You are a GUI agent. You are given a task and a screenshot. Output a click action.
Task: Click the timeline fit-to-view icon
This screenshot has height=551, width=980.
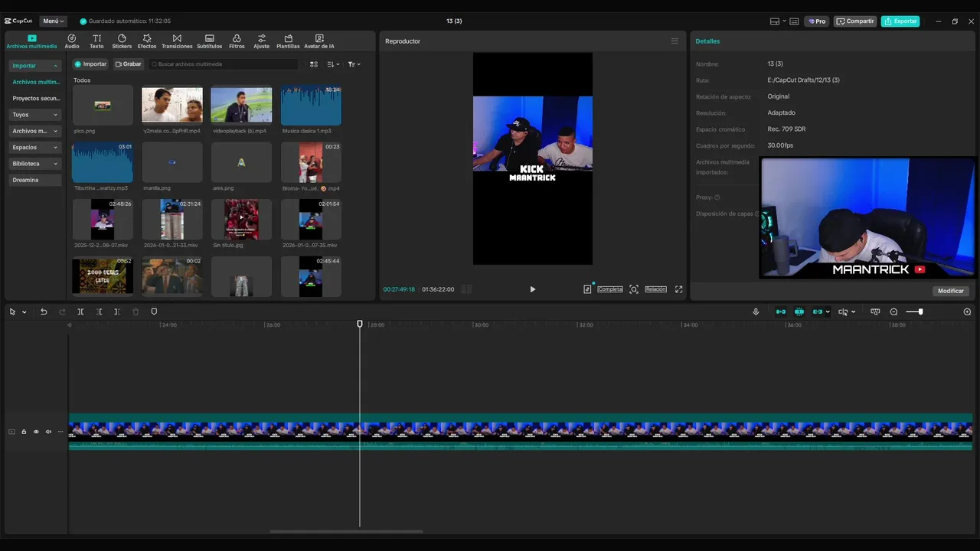click(875, 311)
